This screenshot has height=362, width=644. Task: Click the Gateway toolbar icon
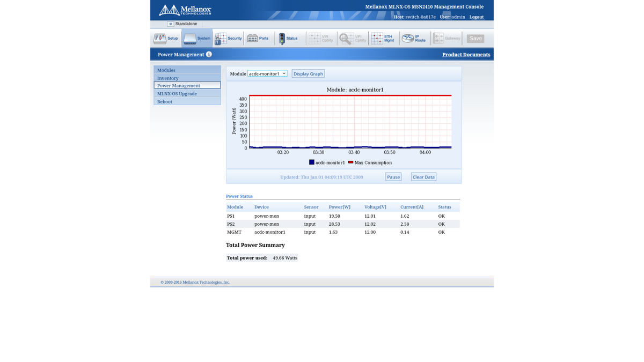(x=447, y=38)
